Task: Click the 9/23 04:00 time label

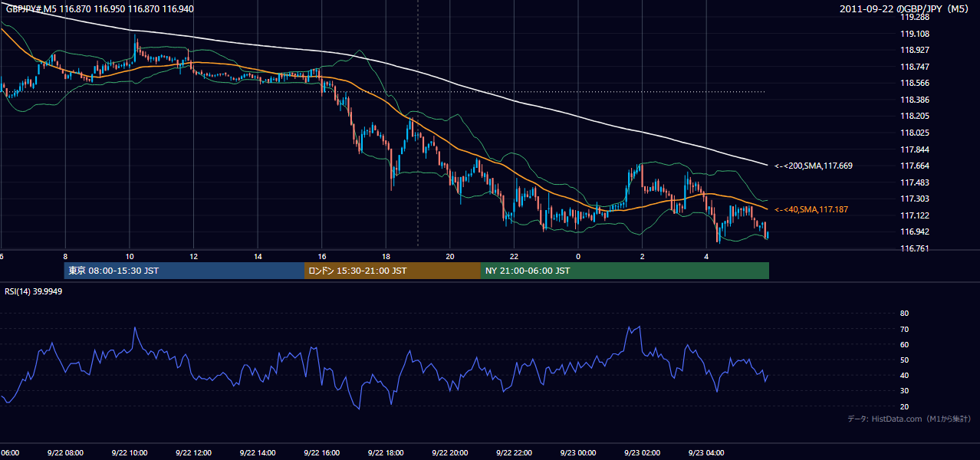Action: [706, 452]
